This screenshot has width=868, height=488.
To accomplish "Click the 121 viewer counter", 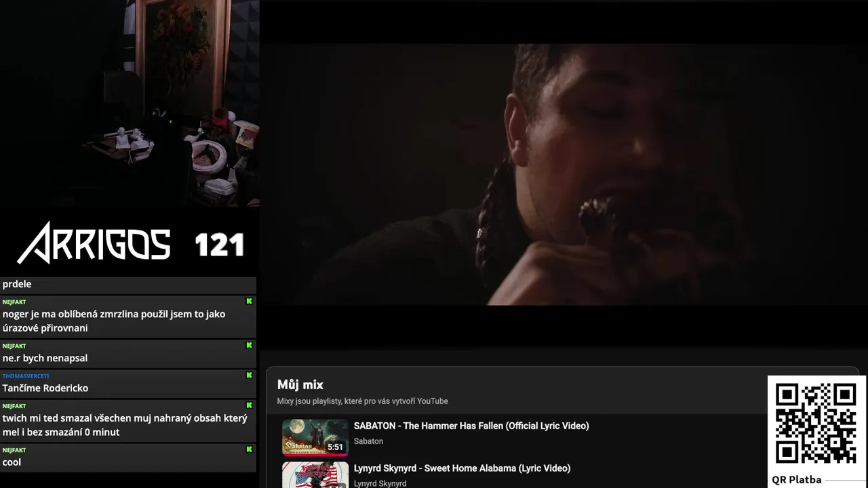I will (x=219, y=245).
